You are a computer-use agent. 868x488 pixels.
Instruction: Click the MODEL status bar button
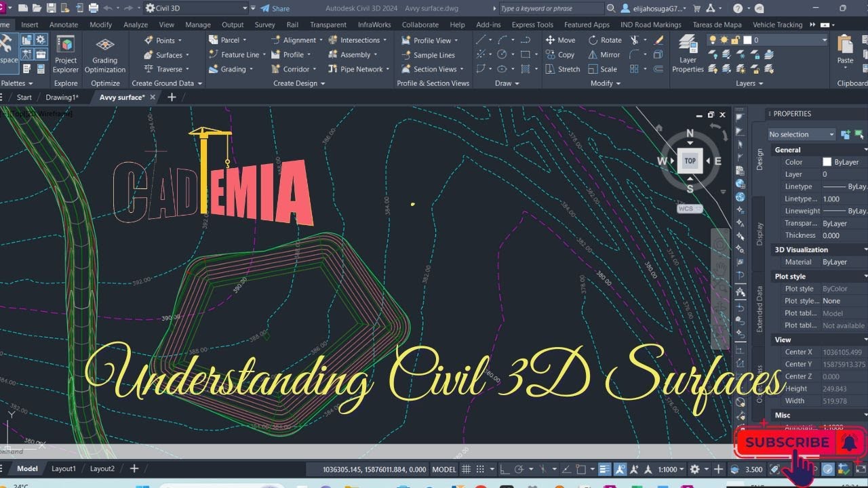point(444,469)
